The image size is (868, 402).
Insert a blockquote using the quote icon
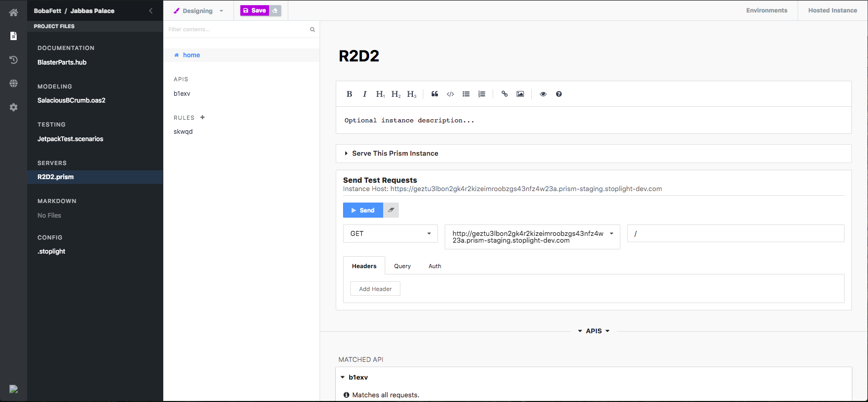click(x=435, y=94)
